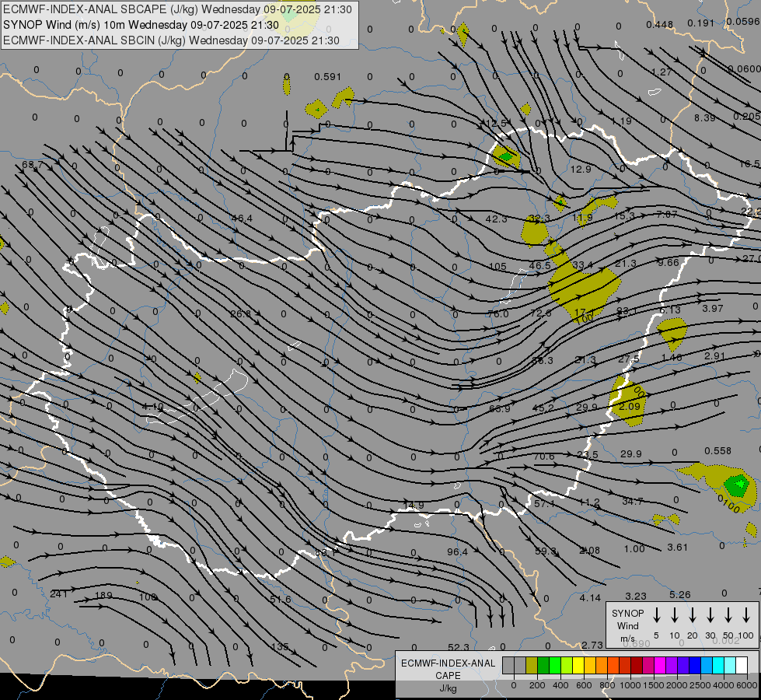Click the map value 3.97
Image resolution: width=761 pixels, height=700 pixels.
pyautogui.click(x=713, y=308)
